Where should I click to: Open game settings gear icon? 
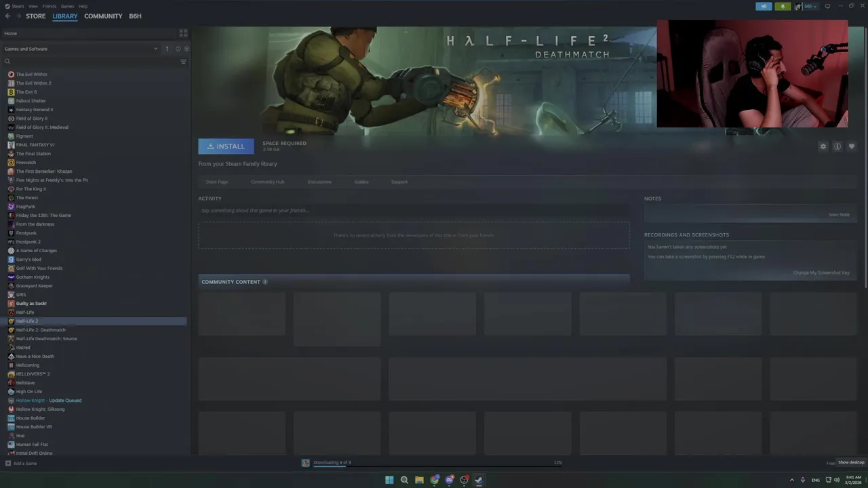823,146
